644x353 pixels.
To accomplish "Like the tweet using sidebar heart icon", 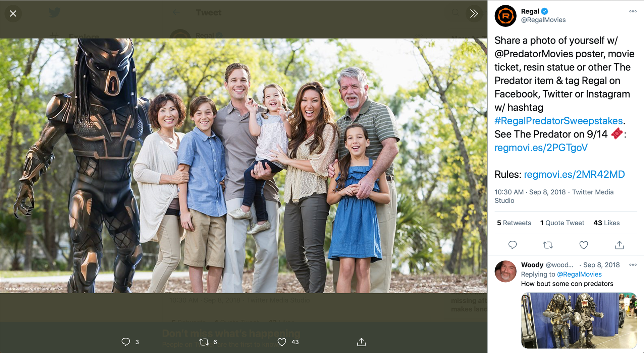I will pos(584,245).
